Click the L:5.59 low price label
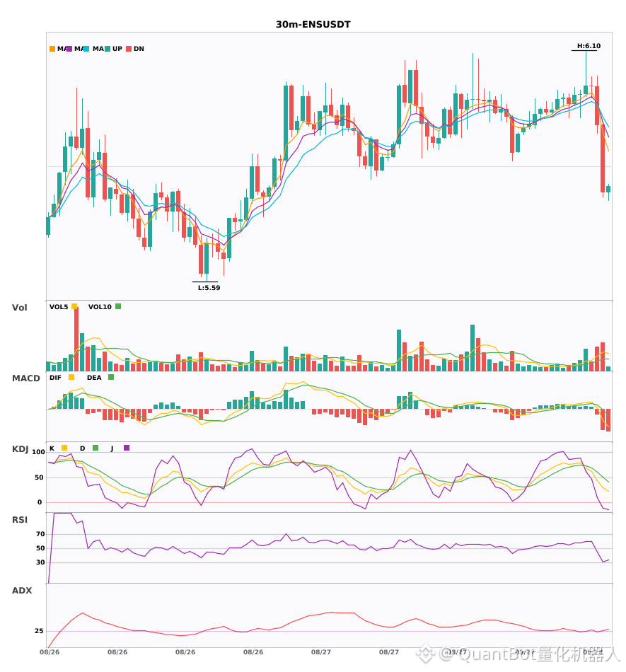This screenshot has width=626, height=672. coord(209,288)
